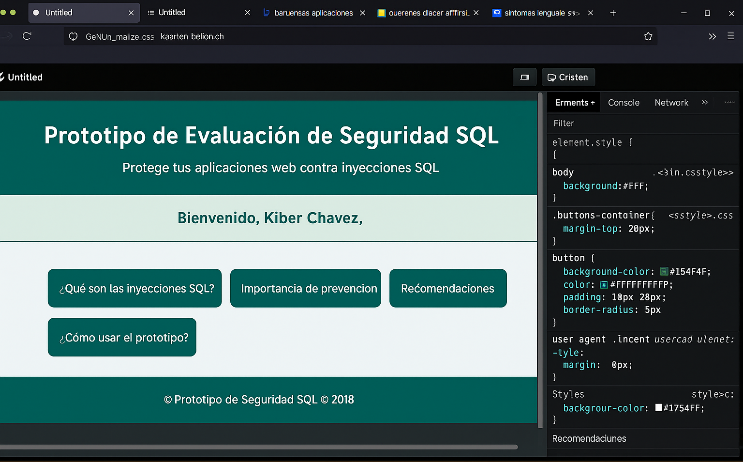
Task: Click the styles Filter input field
Action: [x=640, y=123]
